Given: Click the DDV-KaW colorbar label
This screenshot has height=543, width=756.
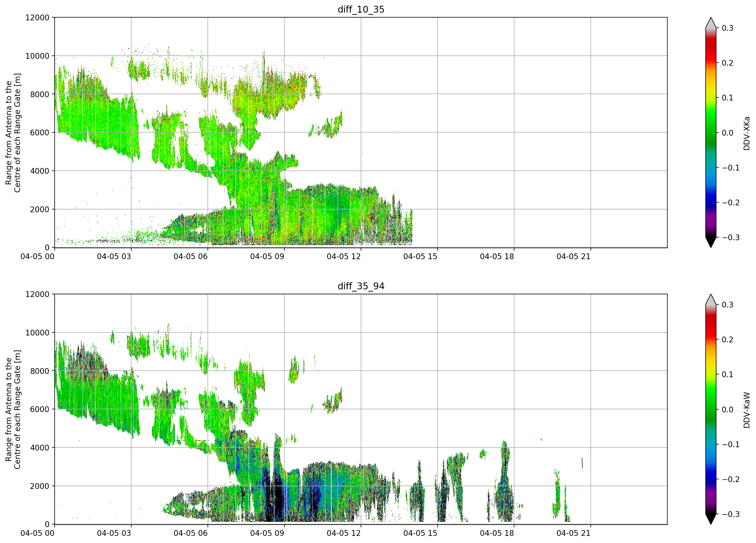Looking at the screenshot, I should [x=746, y=410].
